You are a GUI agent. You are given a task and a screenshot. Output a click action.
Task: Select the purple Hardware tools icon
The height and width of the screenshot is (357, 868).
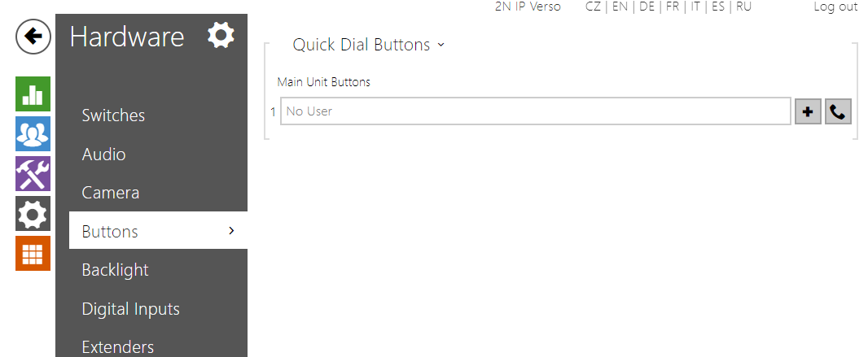click(x=33, y=174)
